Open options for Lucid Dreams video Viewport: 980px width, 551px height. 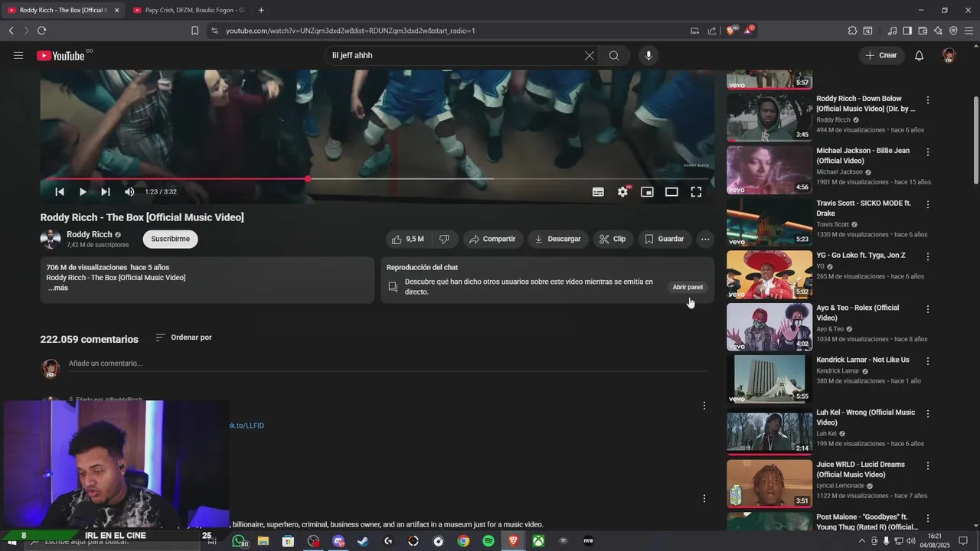[x=928, y=466]
